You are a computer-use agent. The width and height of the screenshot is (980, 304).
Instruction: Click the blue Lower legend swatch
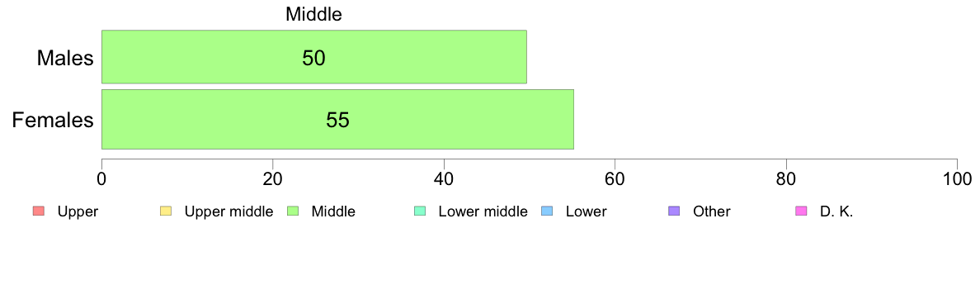click(x=546, y=211)
